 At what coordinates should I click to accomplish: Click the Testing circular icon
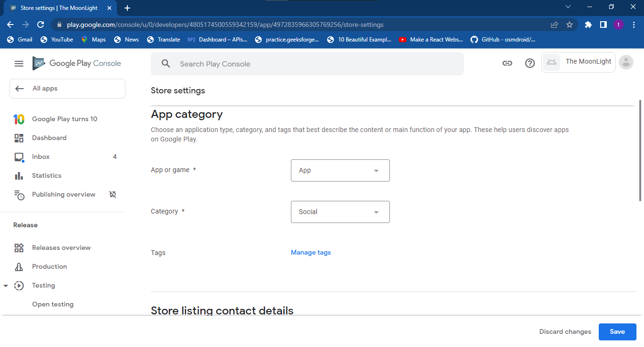point(19,286)
